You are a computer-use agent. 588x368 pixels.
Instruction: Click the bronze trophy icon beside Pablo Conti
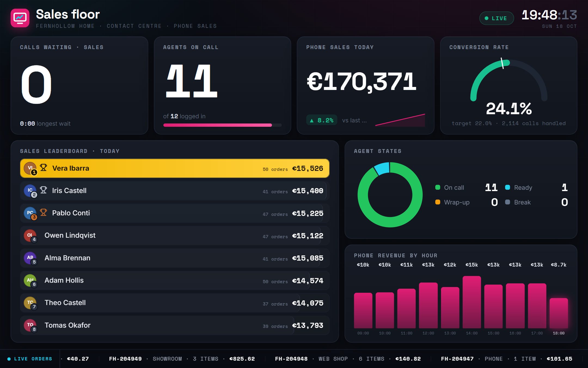point(43,212)
